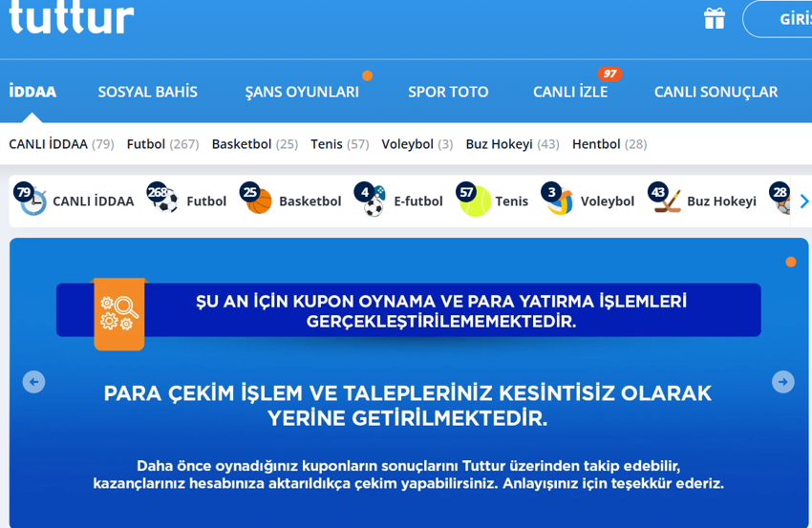
Task: Open Hentbol (28) submenu link
Action: pyautogui.click(x=609, y=144)
